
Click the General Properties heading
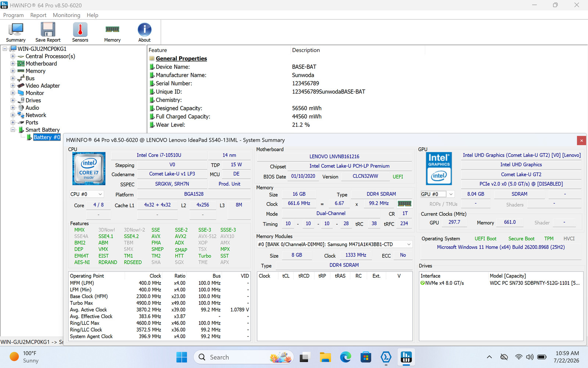(181, 59)
